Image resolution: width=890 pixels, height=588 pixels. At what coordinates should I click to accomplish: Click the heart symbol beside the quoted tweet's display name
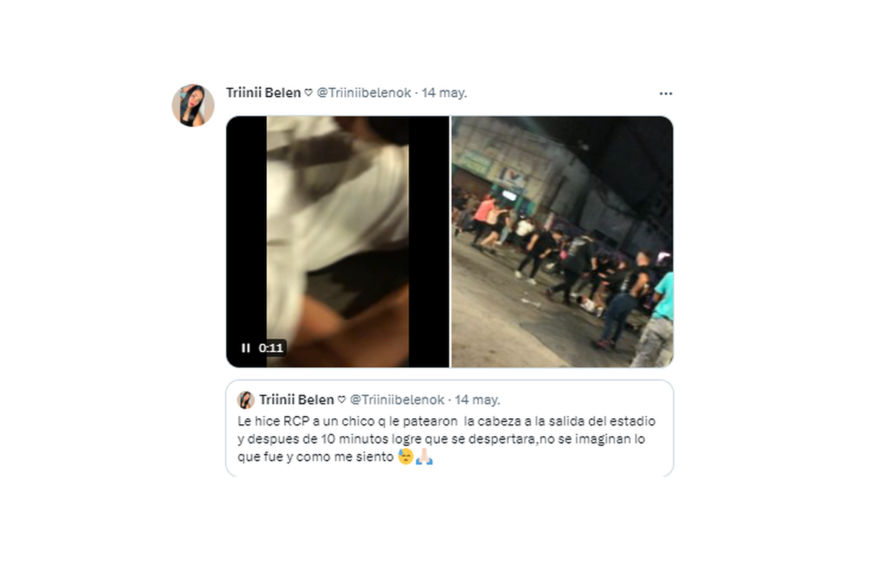click(x=341, y=400)
